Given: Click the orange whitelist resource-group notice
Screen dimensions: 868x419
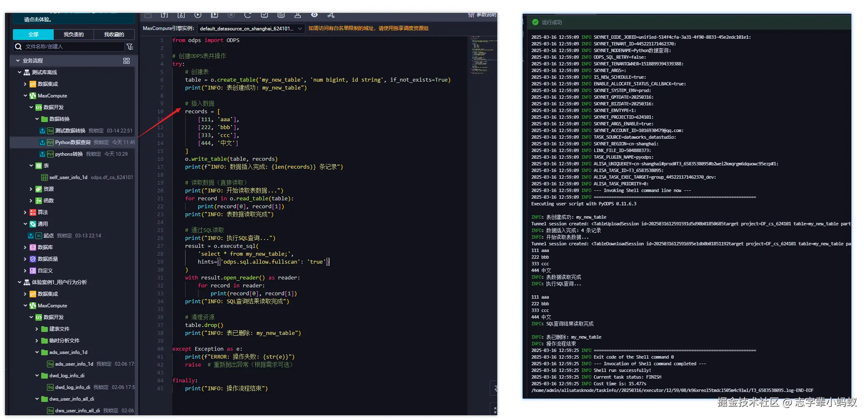Looking at the screenshot, I should [368, 28].
